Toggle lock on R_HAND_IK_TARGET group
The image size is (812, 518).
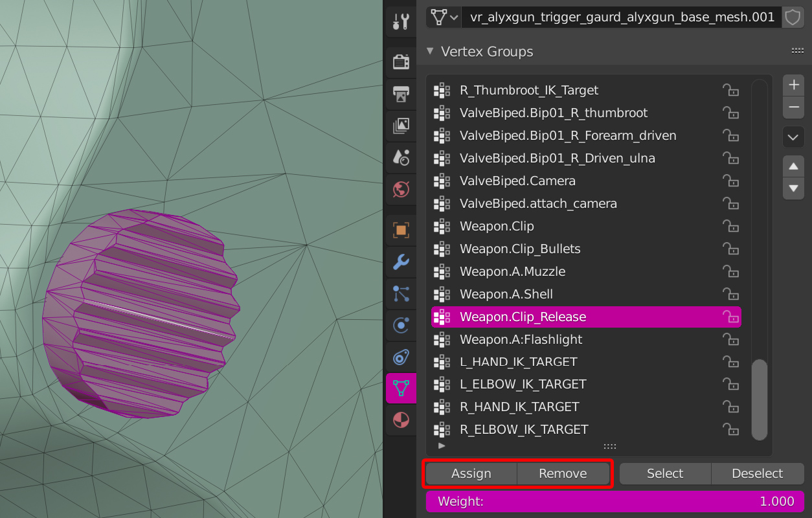coord(730,407)
